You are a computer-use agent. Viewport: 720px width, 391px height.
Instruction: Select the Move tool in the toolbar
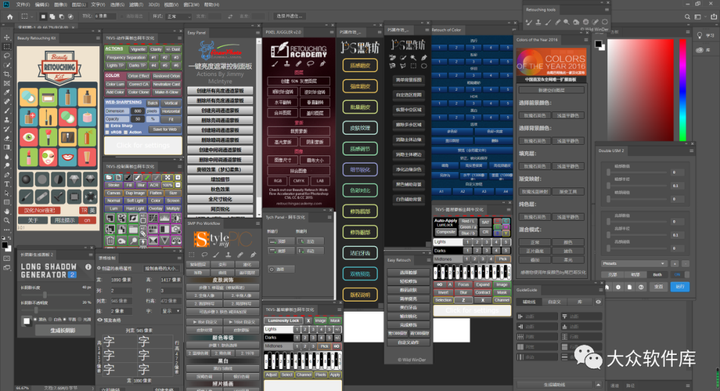pos(7,38)
